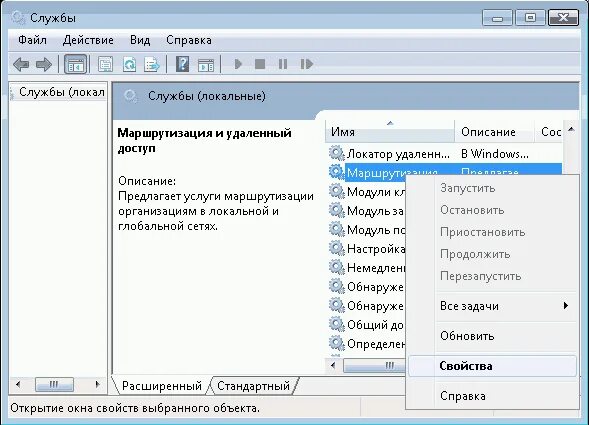Click gear icon of Модули кл... row
This screenshot has width=589, height=425.
(x=337, y=191)
